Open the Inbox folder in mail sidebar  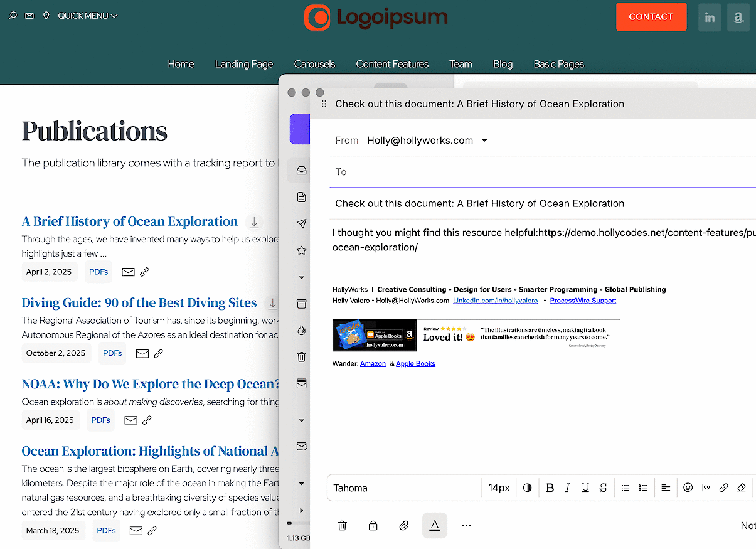[x=301, y=171]
